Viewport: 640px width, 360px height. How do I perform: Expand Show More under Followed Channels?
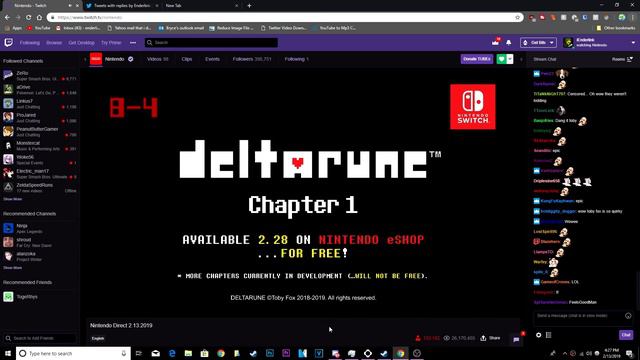12,199
